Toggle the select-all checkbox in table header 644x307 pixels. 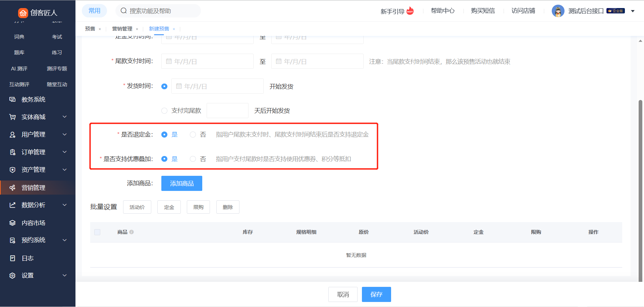click(x=97, y=232)
